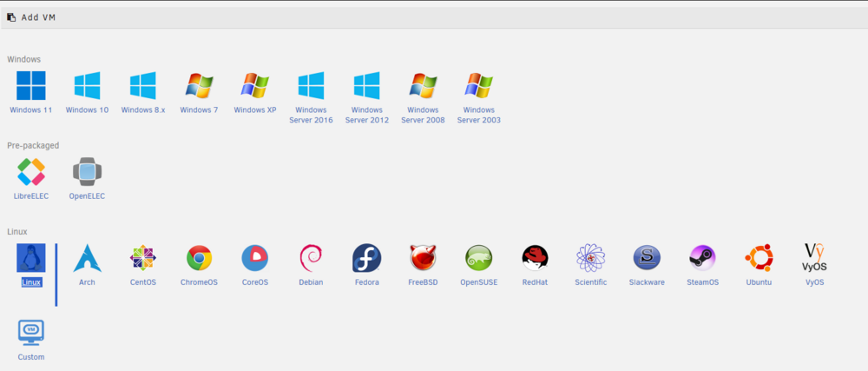
Task: Select the Debian swirl icon
Action: 311,258
